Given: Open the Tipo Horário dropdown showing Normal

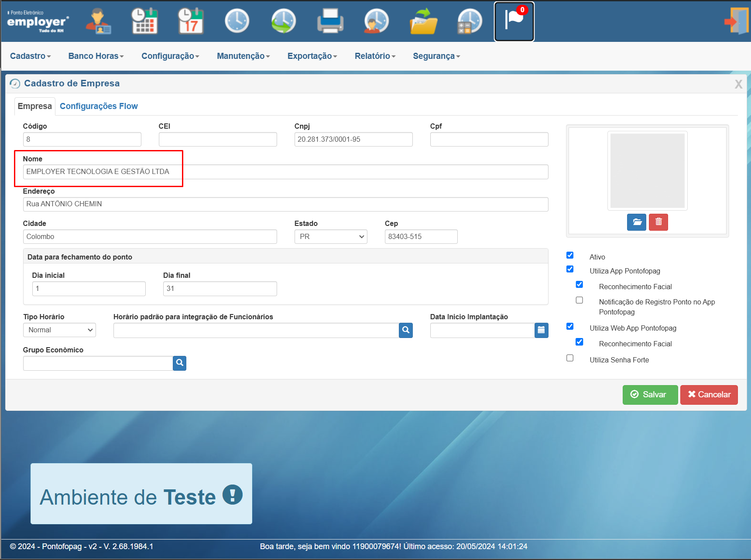Looking at the screenshot, I should point(59,330).
